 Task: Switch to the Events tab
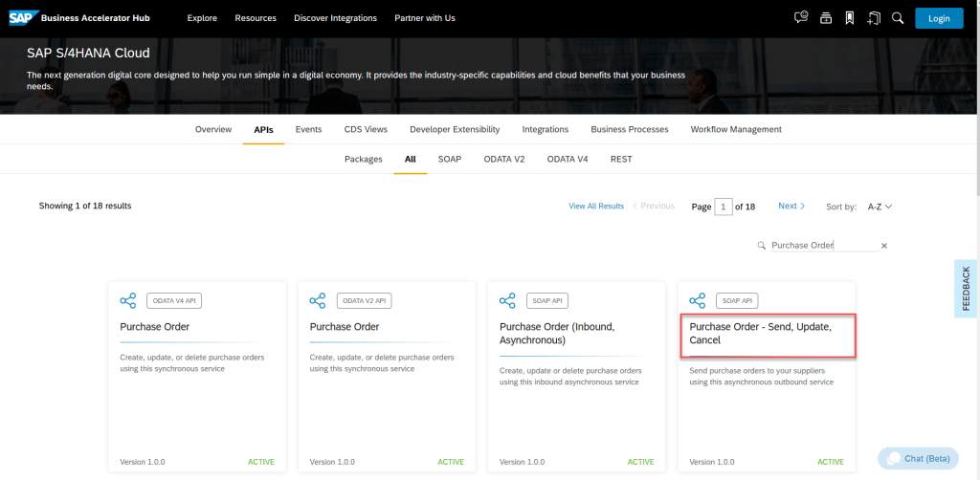(308, 129)
